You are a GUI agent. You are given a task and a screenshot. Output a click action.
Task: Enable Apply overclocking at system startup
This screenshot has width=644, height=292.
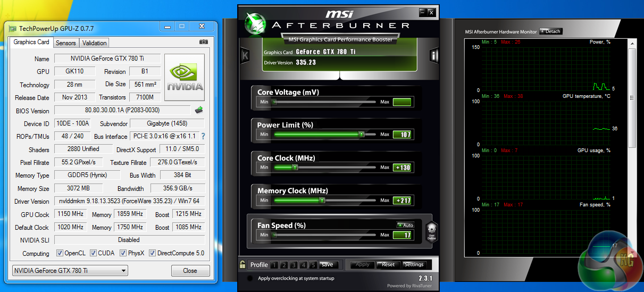point(250,278)
